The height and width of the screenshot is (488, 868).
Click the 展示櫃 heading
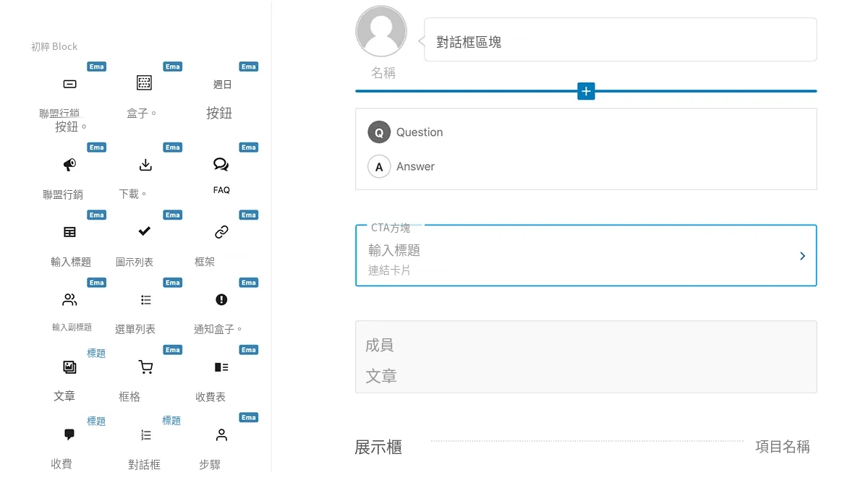pos(378,448)
